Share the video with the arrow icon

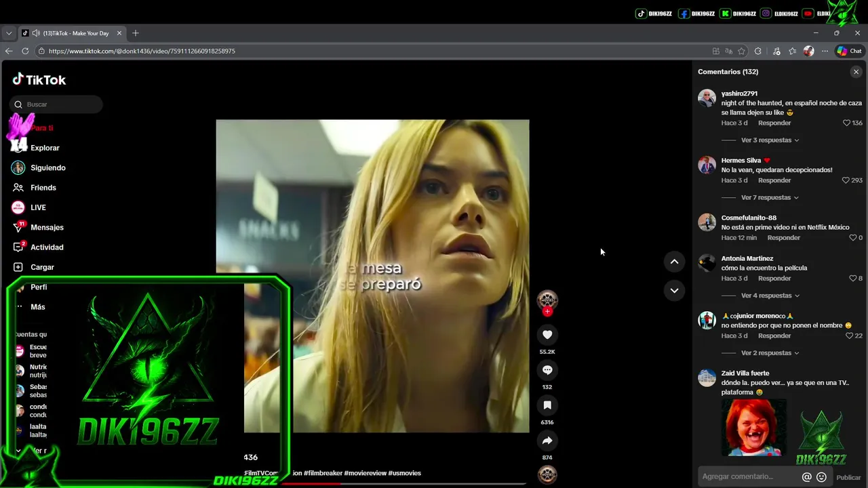coord(547,441)
